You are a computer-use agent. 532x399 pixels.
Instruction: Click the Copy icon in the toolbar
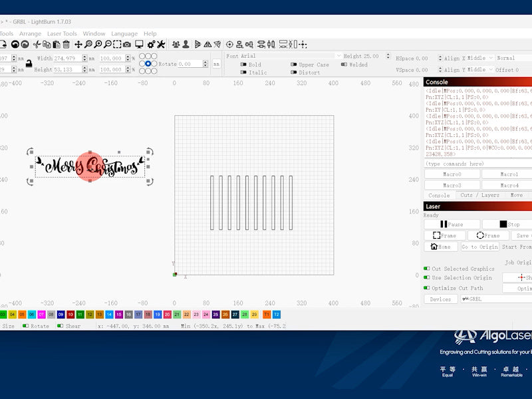point(47,45)
